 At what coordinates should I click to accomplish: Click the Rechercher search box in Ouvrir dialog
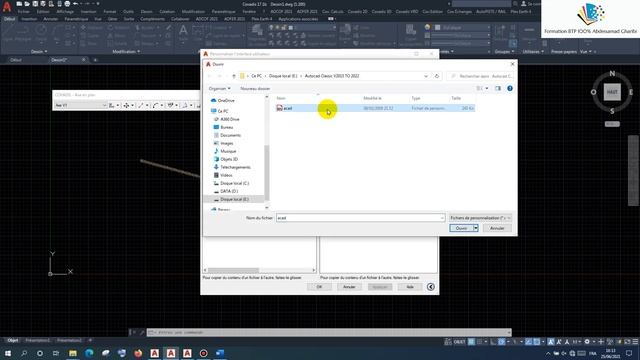click(x=480, y=76)
